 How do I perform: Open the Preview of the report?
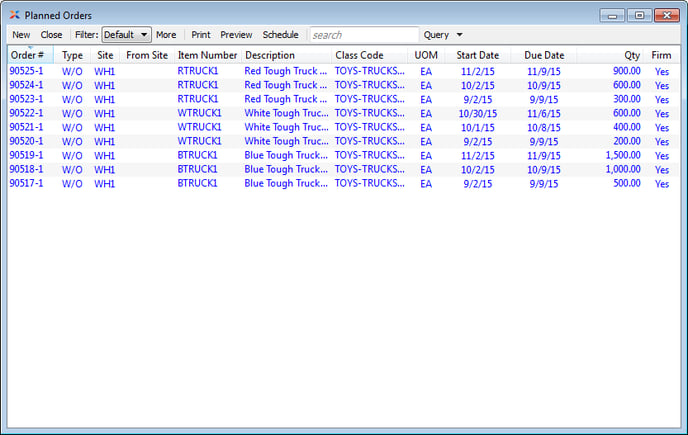coord(236,35)
